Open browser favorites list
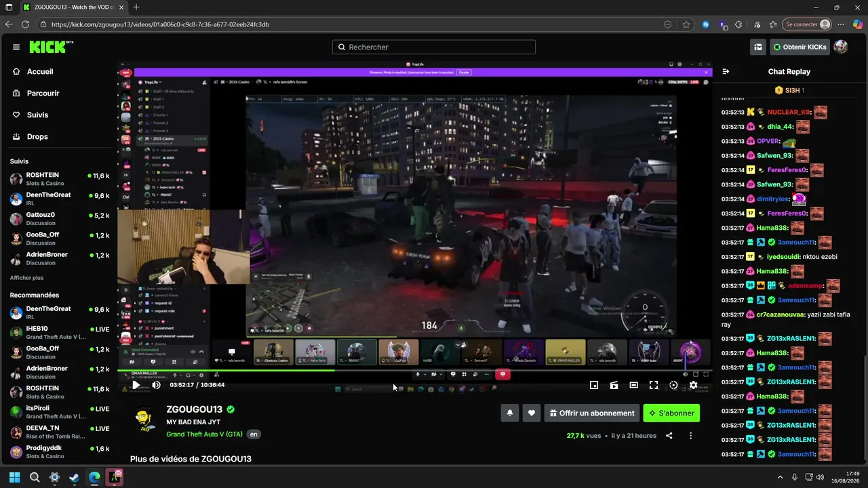This screenshot has height=488, width=868. click(x=773, y=24)
